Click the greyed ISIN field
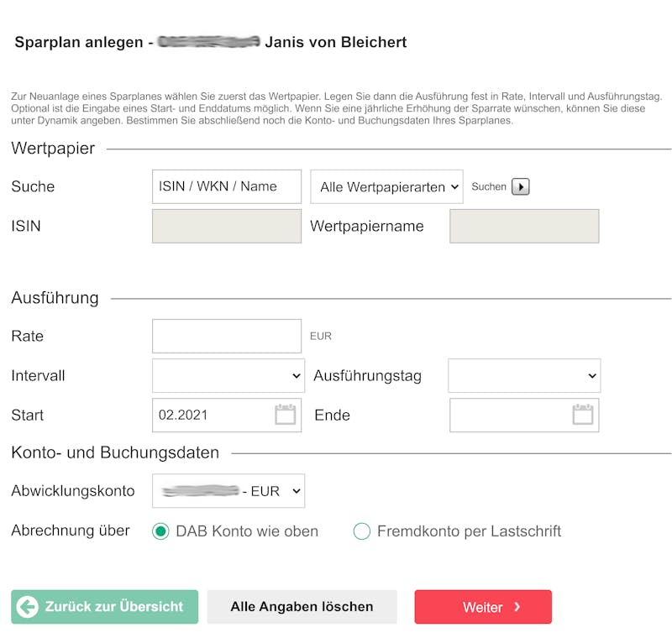Image resolution: width=672 pixels, height=643 pixels. (226, 227)
